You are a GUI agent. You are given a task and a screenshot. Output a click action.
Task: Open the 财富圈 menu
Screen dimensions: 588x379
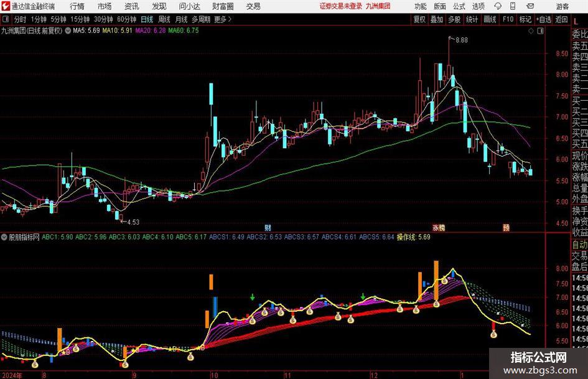tap(223, 6)
